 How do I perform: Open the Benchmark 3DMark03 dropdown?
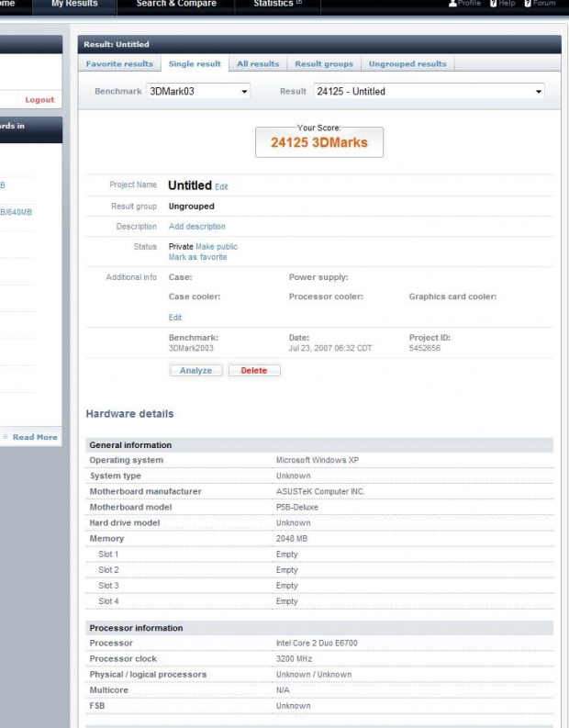pos(198,91)
